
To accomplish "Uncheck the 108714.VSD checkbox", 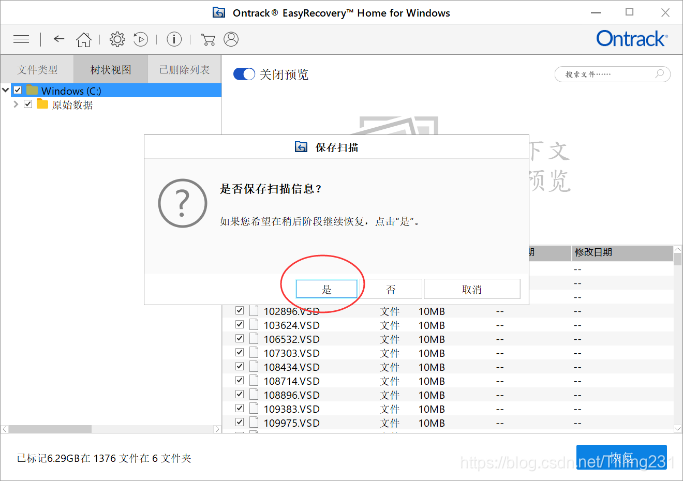I will click(239, 380).
